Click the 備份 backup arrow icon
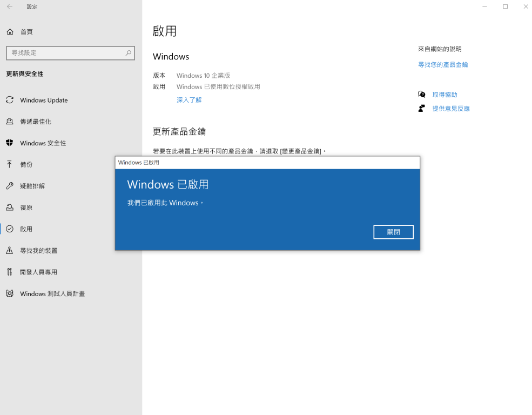Viewport: 532px width, 415px height. pyautogui.click(x=10, y=164)
